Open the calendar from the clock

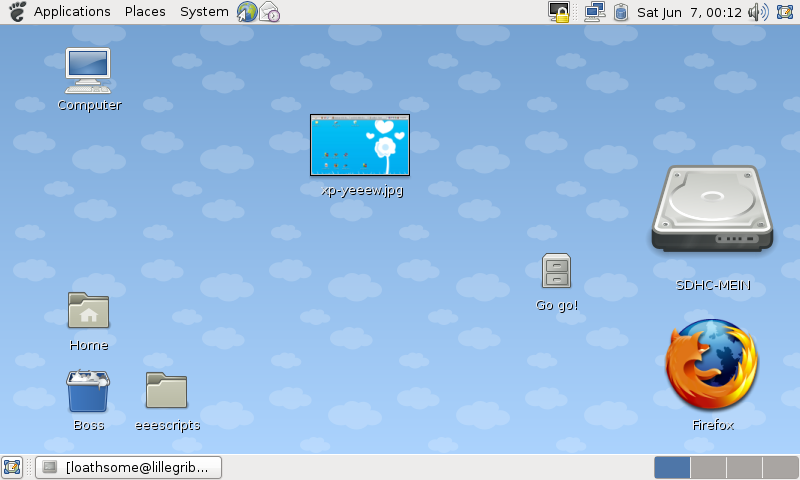point(689,12)
